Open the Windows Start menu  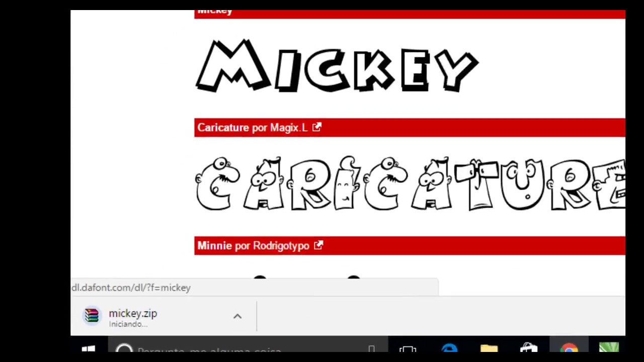(x=89, y=349)
